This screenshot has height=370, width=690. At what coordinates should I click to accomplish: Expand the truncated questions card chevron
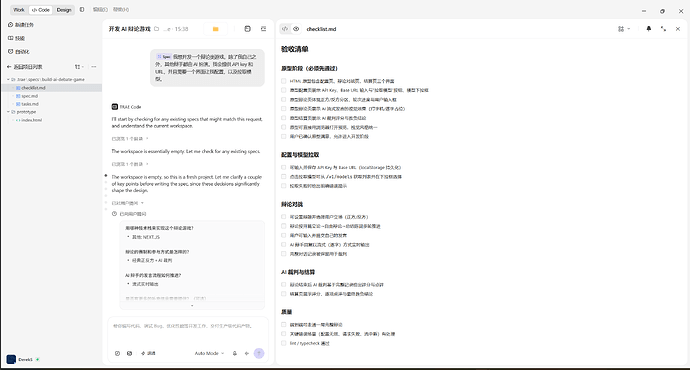pos(192,305)
